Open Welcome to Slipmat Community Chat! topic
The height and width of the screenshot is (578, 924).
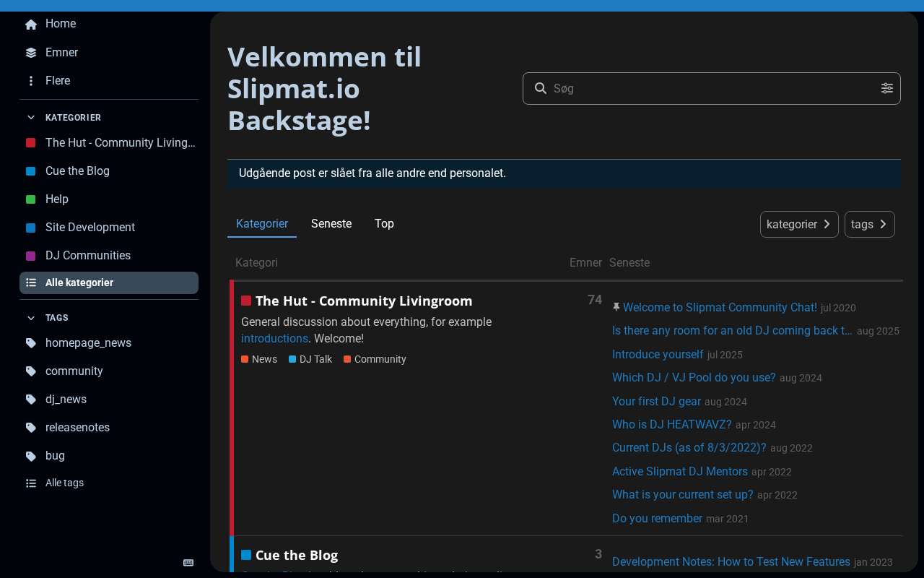point(720,308)
